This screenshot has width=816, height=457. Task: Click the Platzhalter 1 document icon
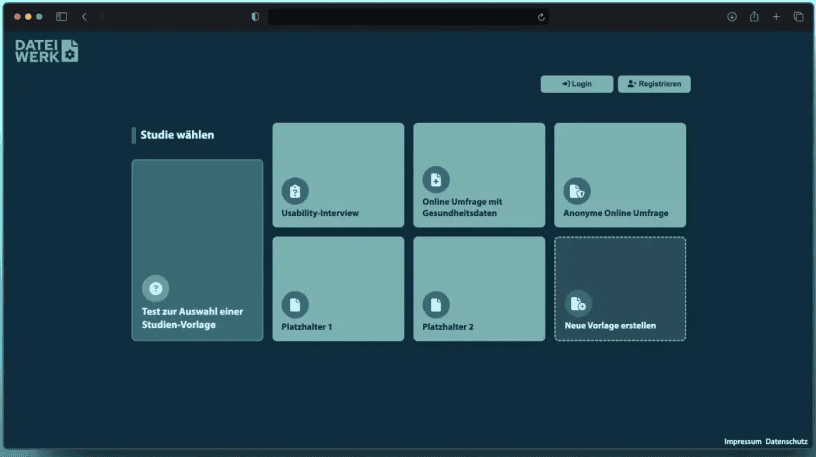pyautogui.click(x=295, y=304)
